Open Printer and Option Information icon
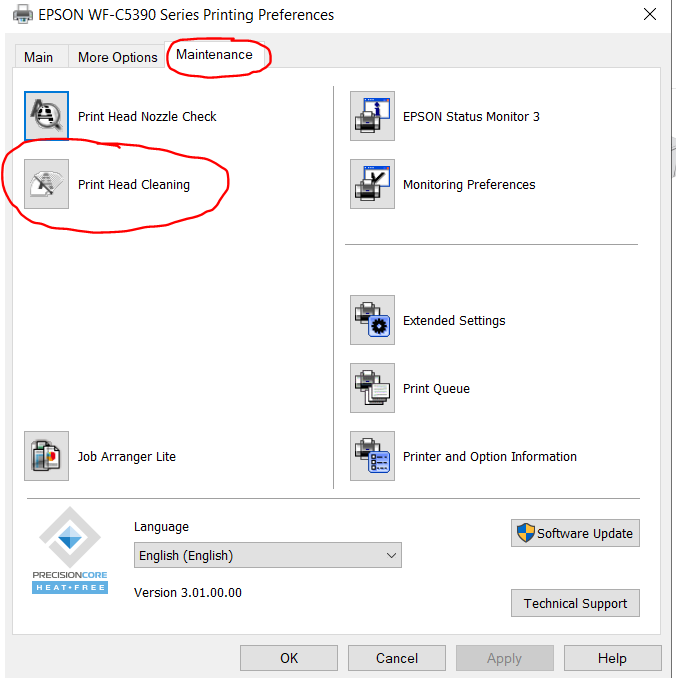Image resolution: width=676 pixels, height=678 pixels. [372, 456]
